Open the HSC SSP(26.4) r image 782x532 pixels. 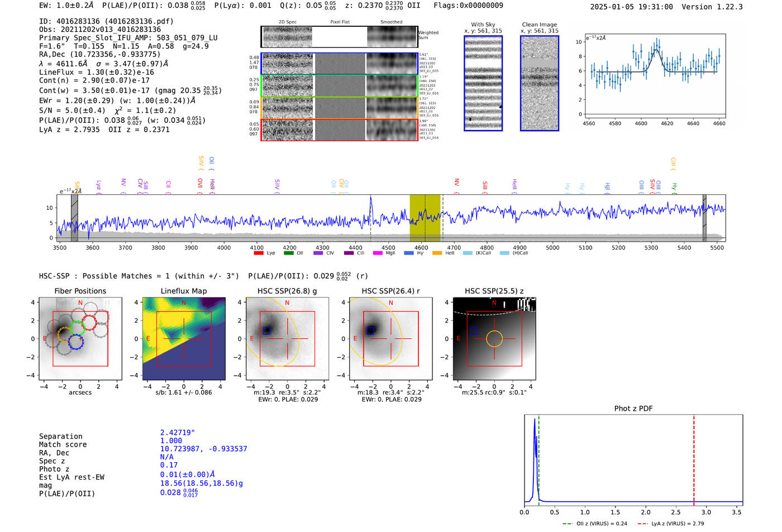click(391, 338)
